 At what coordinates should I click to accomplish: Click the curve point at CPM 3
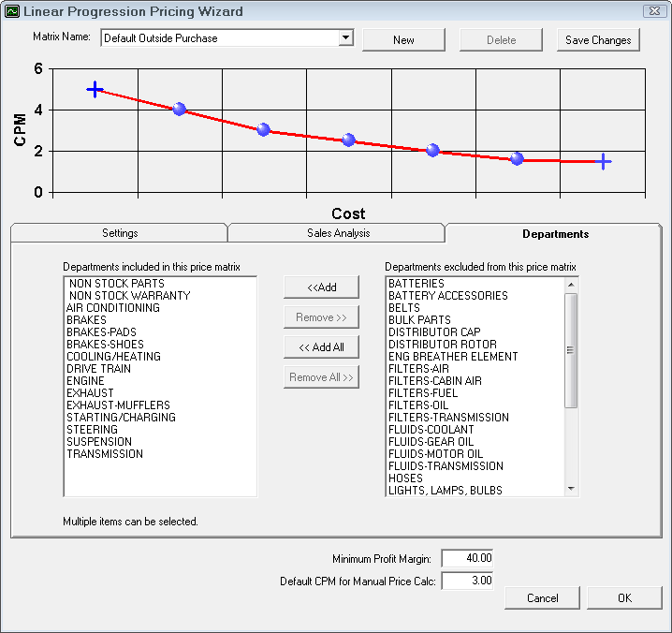pyautogui.click(x=263, y=130)
